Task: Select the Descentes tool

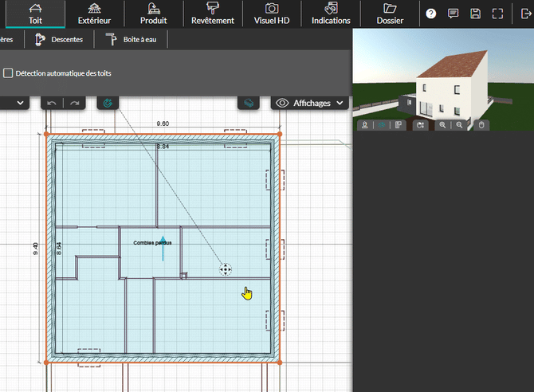Action: 59,40
